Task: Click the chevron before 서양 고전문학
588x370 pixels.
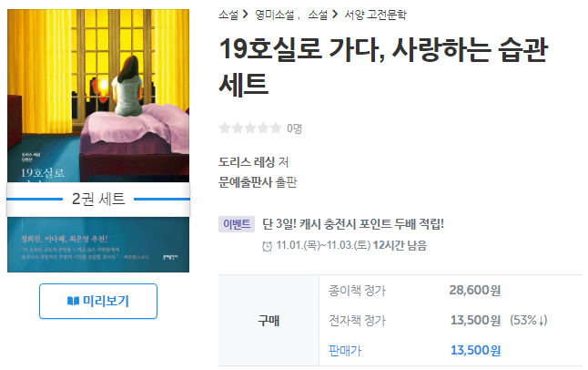Action: 335,15
